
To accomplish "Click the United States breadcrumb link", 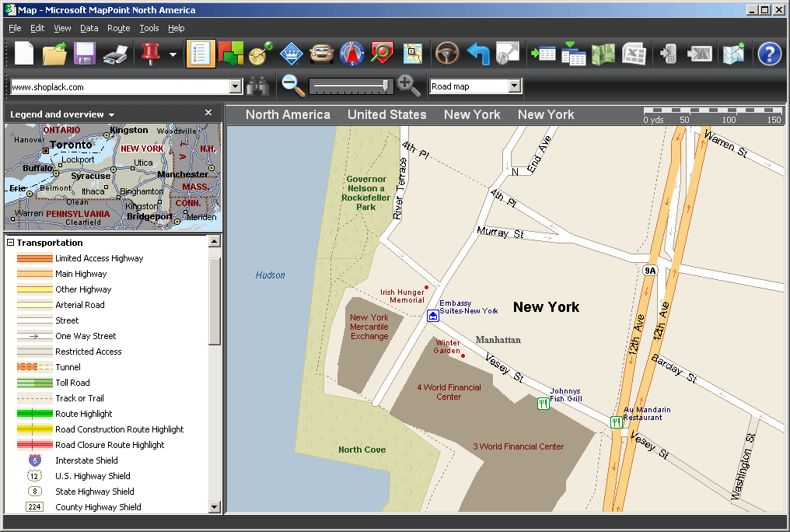I will click(x=387, y=115).
